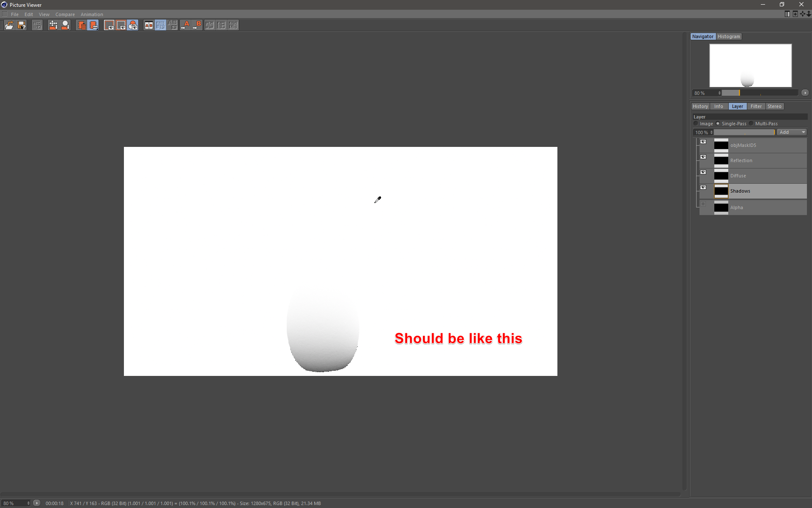Screen dimensions: 812x508
Task: Click the color channels display icon
Action: 133,25
